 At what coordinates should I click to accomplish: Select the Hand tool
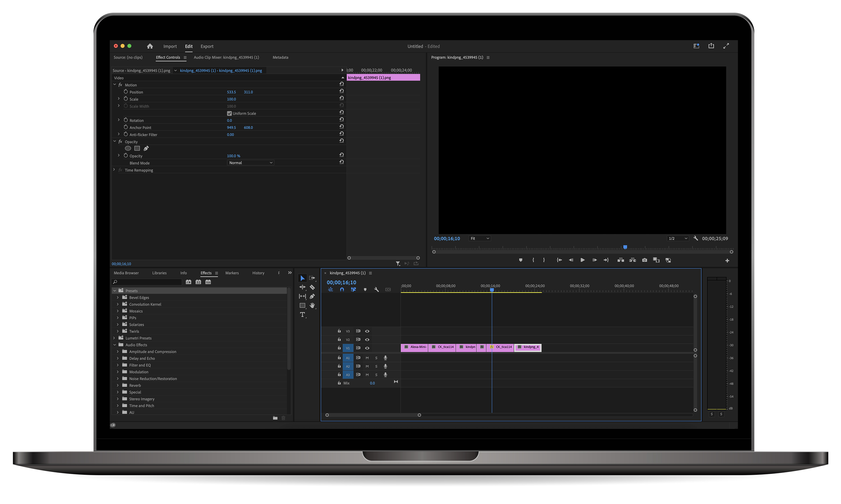click(x=312, y=306)
